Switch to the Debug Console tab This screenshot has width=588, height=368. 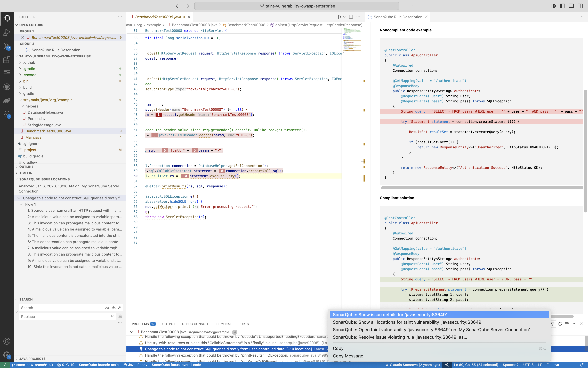[195, 324]
